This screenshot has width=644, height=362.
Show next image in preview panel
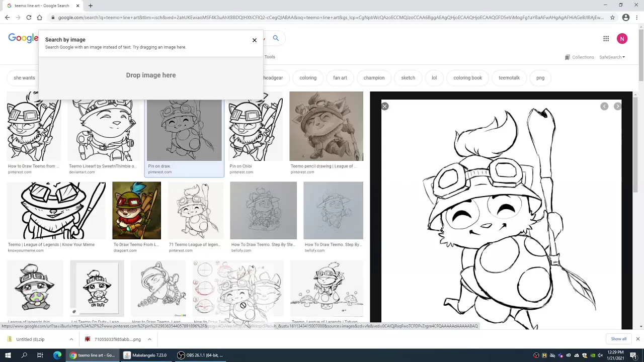pyautogui.click(x=617, y=106)
